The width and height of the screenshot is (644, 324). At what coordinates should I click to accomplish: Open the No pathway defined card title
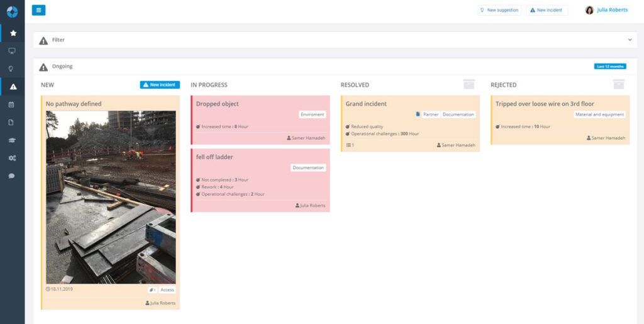(74, 104)
